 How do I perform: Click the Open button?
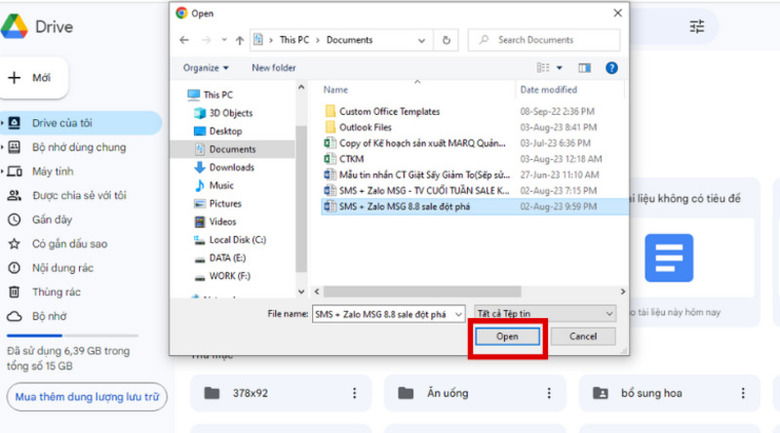pyautogui.click(x=507, y=337)
